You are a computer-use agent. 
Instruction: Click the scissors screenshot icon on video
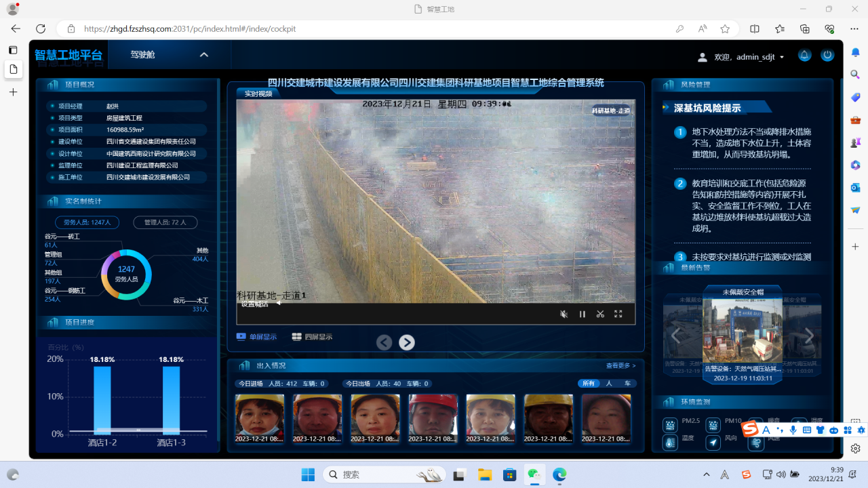(x=600, y=314)
